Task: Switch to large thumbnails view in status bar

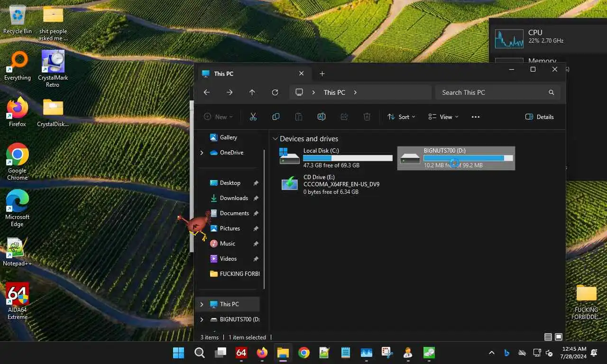Action: pos(559,337)
